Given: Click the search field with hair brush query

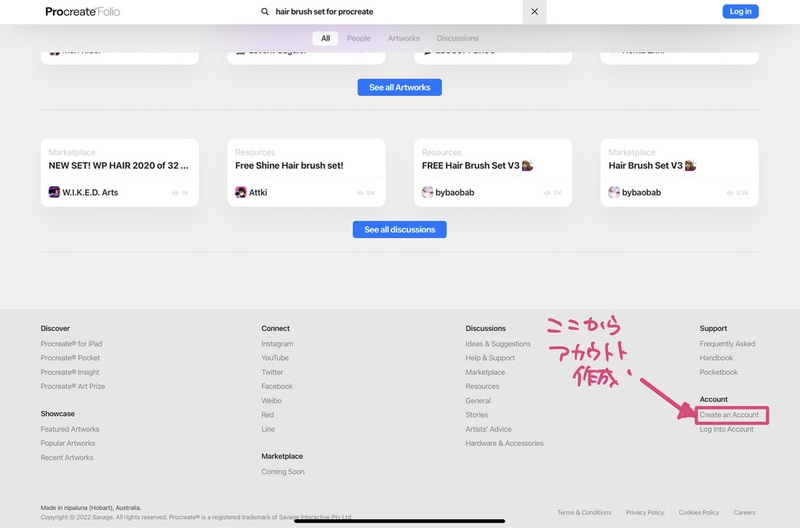Looking at the screenshot, I should tap(390, 11).
